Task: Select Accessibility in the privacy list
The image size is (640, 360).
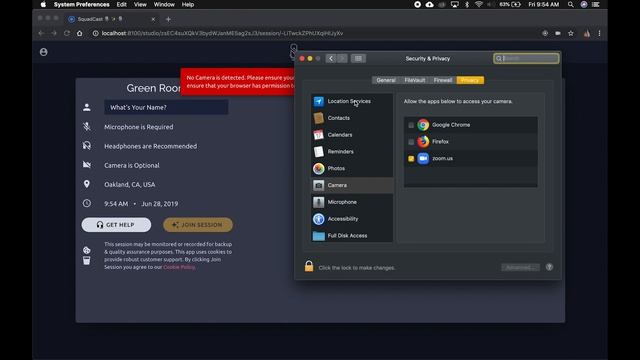Action: [x=352, y=219]
